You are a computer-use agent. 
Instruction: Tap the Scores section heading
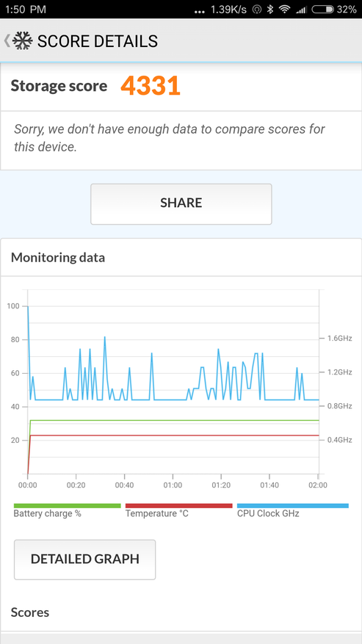pyautogui.click(x=30, y=612)
